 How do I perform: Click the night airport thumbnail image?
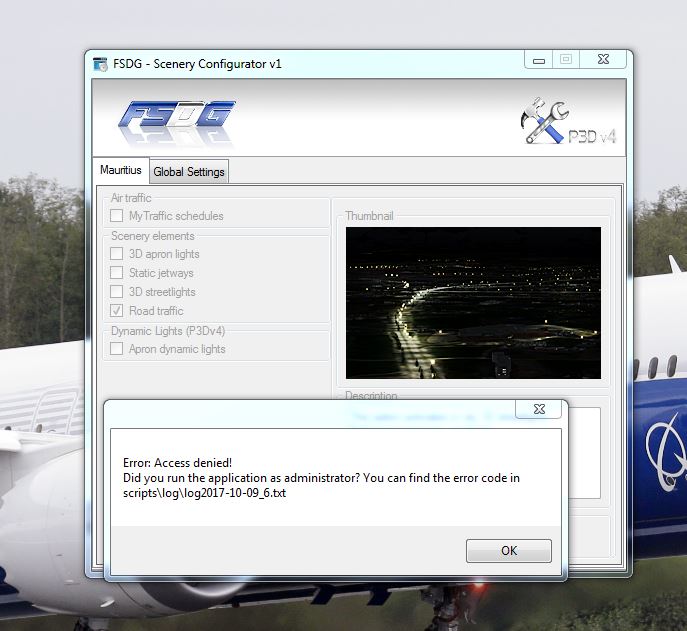point(473,302)
